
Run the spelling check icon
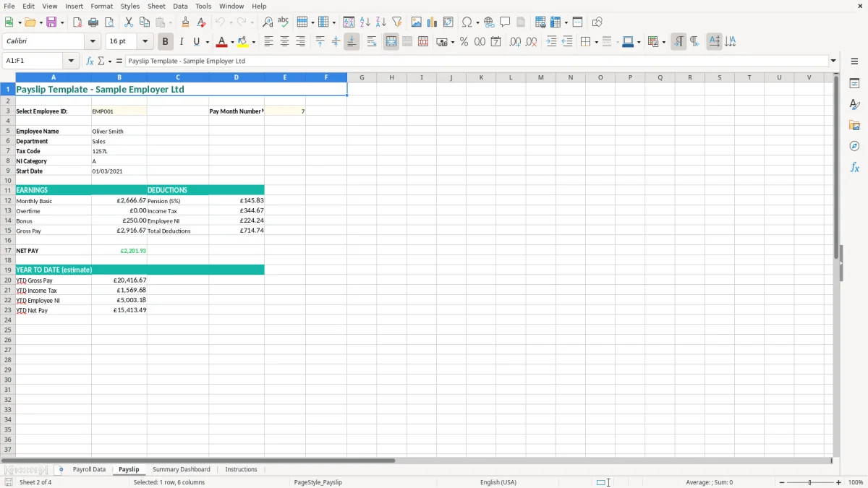(284, 22)
